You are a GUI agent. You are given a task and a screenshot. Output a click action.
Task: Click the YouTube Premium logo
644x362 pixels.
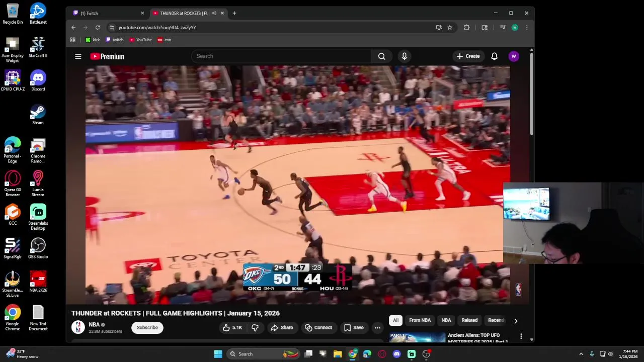[107, 56]
